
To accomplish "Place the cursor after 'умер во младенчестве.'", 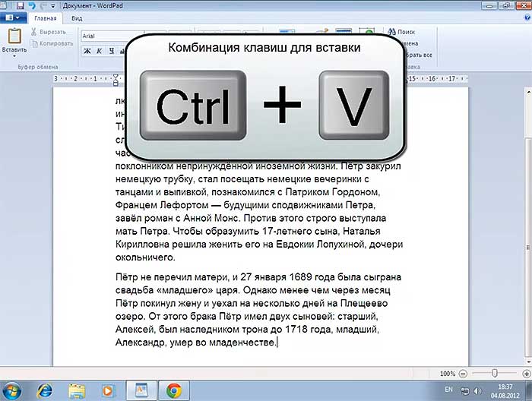I will tap(277, 343).
